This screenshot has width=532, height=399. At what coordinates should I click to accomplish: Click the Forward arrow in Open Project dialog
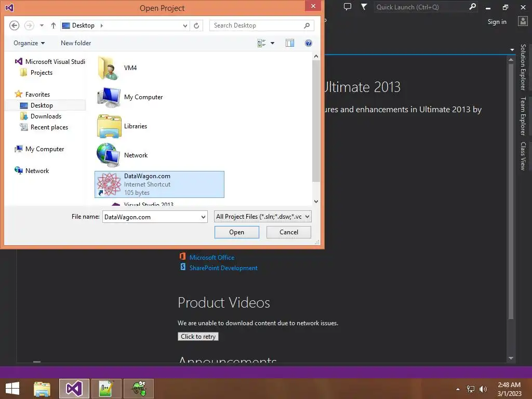29,25
